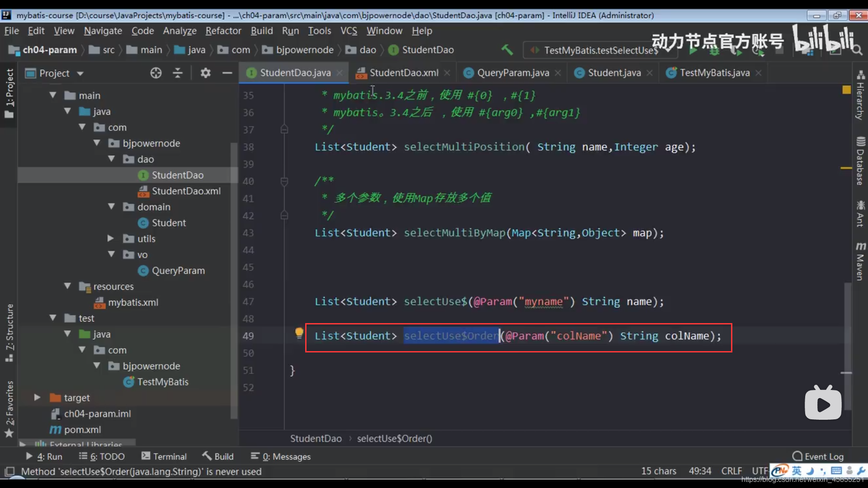Click the yellow intention lightbulb on line 49
Screen dimensions: 868x488
tap(299, 333)
